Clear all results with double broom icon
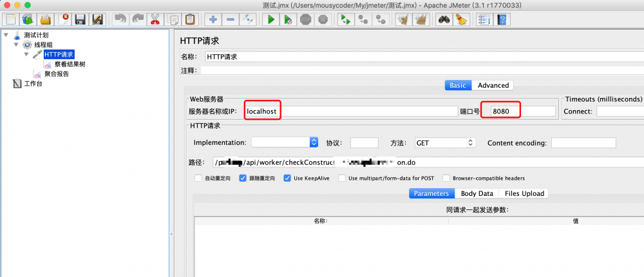The height and width of the screenshot is (277, 644). pos(421,19)
